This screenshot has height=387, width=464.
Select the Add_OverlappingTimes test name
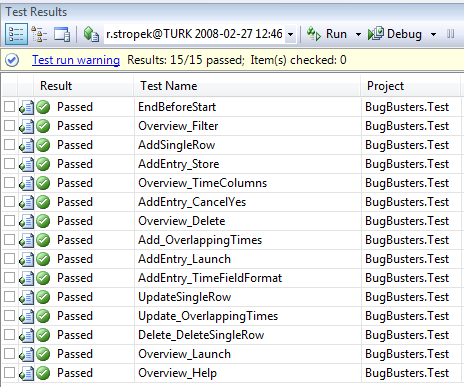[x=200, y=240]
